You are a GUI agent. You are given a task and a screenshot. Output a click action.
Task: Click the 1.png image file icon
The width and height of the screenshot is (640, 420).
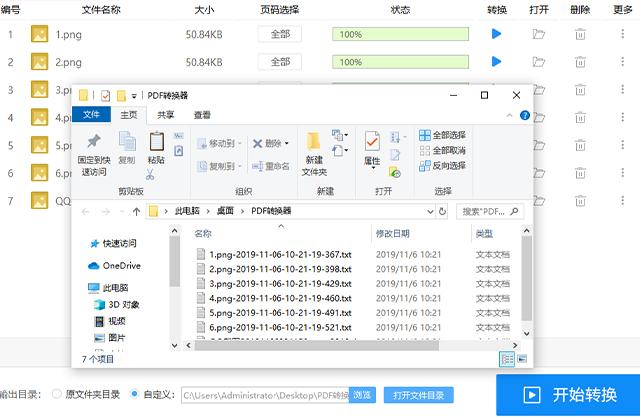[40, 34]
